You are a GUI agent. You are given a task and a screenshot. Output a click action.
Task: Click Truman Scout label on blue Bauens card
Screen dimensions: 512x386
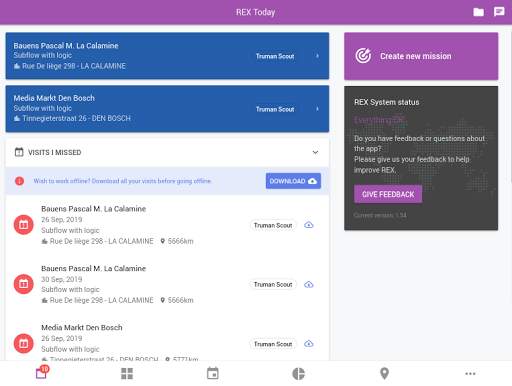point(275,56)
